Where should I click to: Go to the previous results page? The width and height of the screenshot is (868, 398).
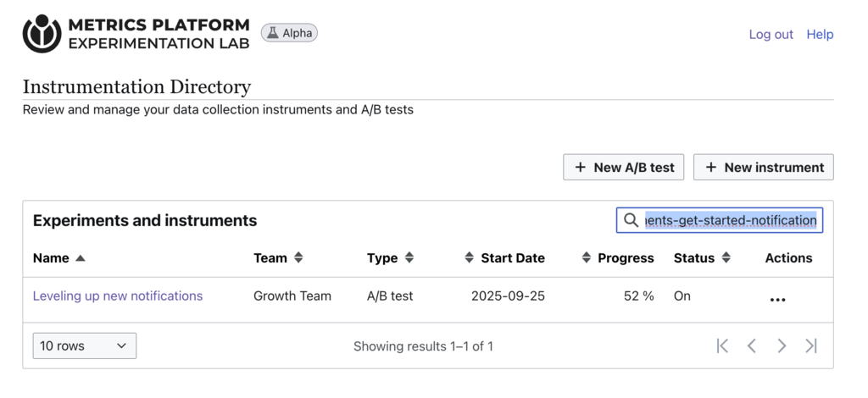click(x=751, y=346)
